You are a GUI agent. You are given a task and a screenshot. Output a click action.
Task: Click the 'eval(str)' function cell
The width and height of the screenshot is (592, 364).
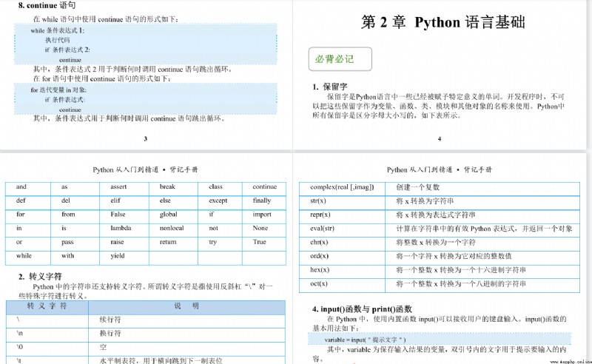pos(342,231)
